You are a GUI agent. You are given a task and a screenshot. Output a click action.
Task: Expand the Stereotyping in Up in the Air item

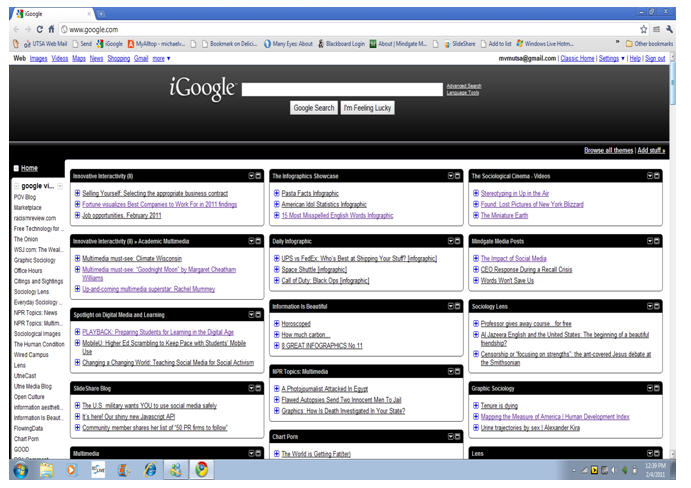[x=476, y=193]
